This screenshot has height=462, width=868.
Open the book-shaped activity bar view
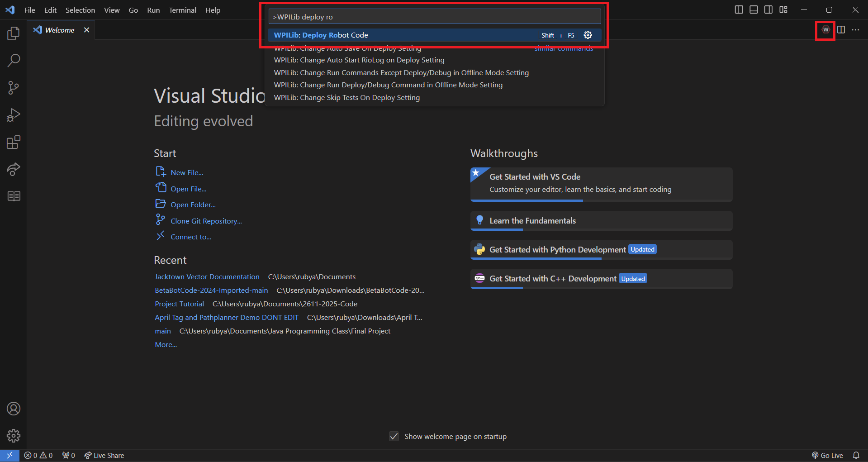(14, 196)
